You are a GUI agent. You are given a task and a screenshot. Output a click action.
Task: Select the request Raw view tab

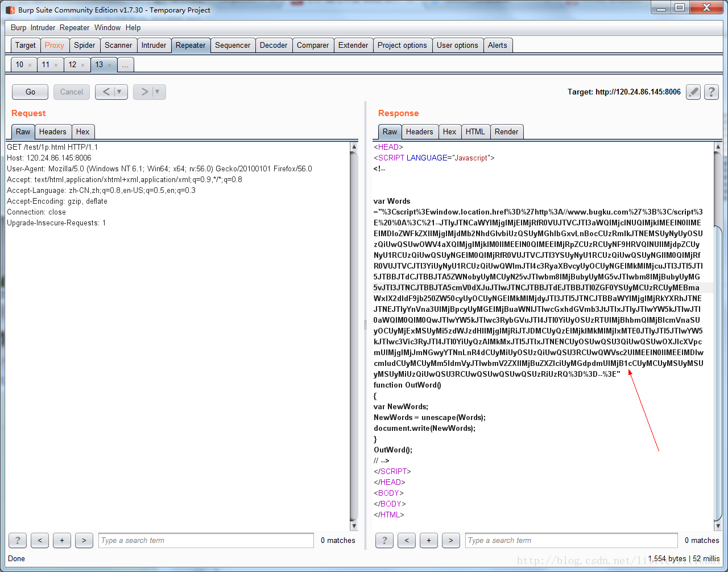23,131
